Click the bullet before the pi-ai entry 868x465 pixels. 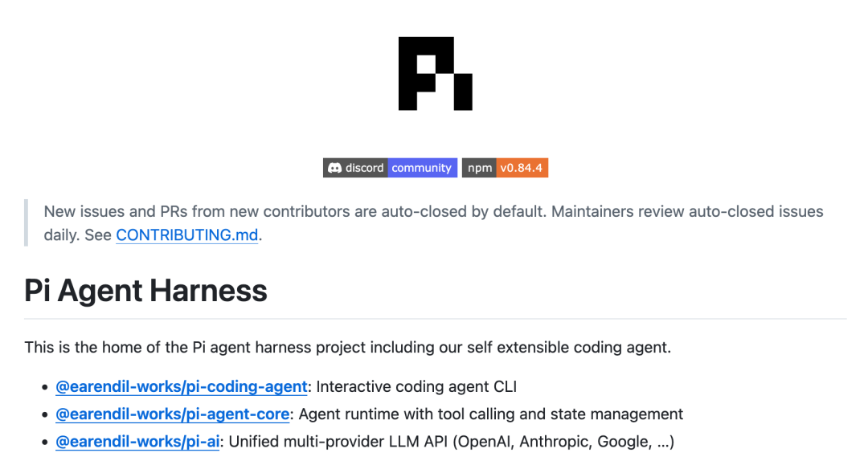click(45, 443)
